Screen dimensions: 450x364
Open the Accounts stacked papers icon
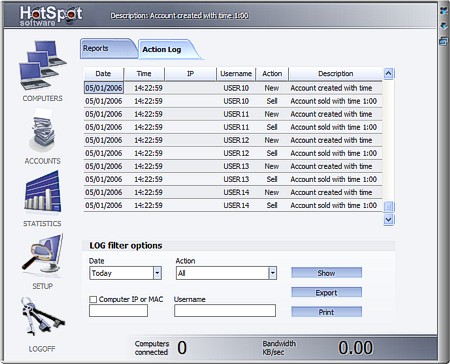pos(42,131)
